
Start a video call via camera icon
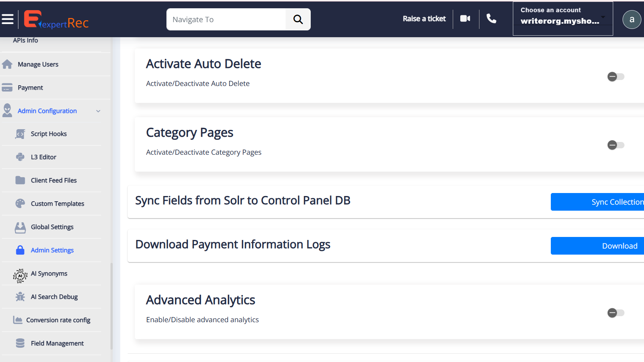click(x=465, y=19)
